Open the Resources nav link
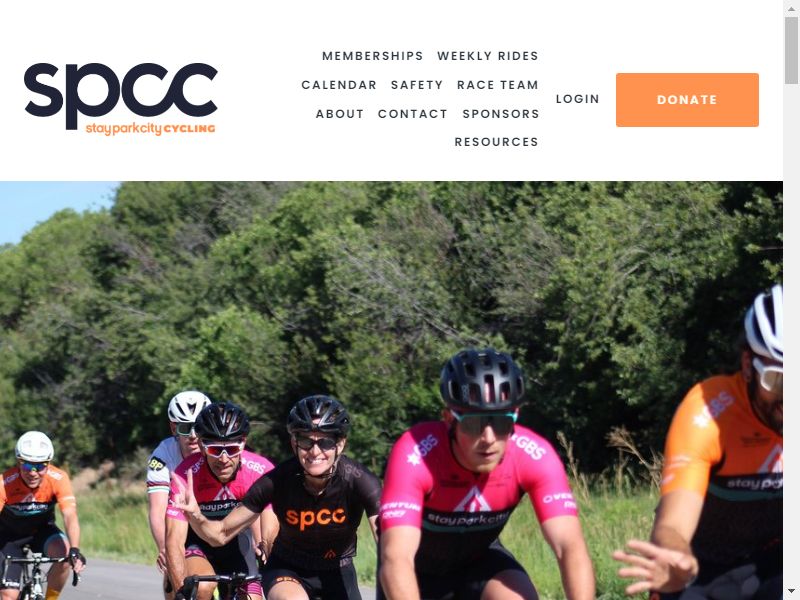This screenshot has width=800, height=600. point(496,142)
